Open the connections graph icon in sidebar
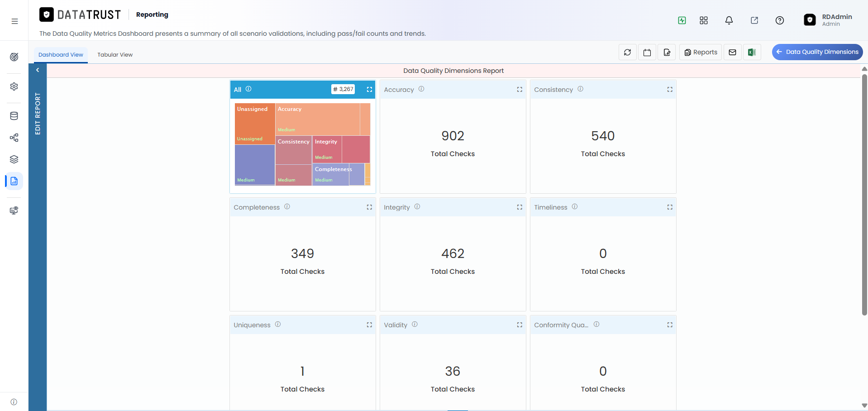Viewport: 868px width, 411px height. click(14, 138)
